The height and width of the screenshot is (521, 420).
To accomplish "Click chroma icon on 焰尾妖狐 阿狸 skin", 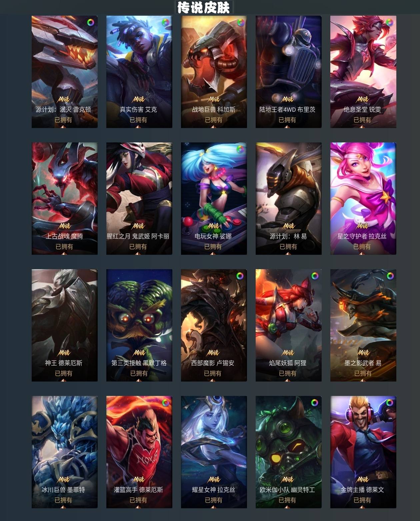I will point(315,276).
